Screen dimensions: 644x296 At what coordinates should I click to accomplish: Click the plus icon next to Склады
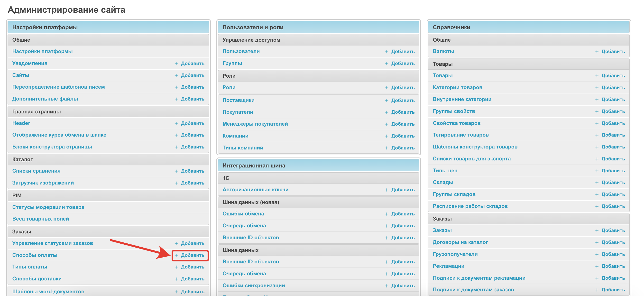pos(597,183)
